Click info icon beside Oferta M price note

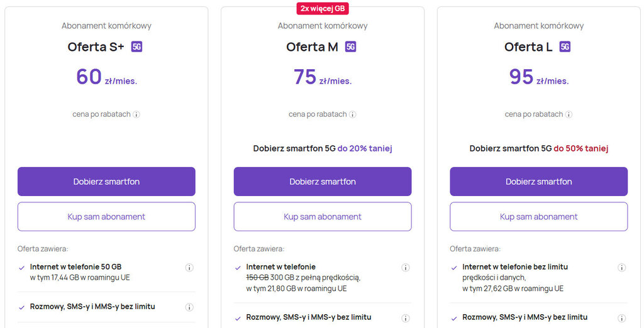point(353,114)
